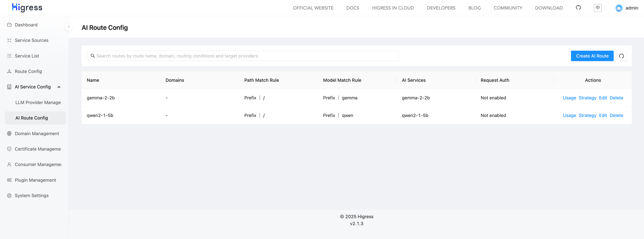Edit the qwen2-1-5b route
This screenshot has width=644, height=239.
tap(603, 116)
